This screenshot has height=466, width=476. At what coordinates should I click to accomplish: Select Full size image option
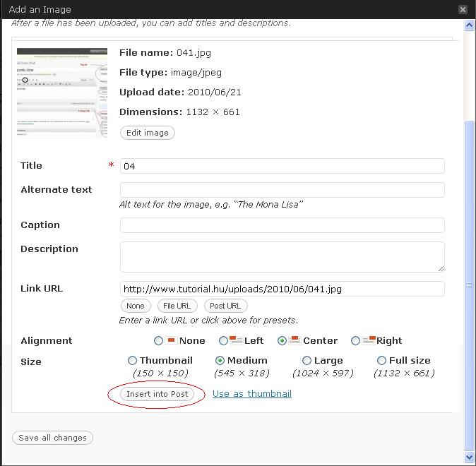[381, 361]
